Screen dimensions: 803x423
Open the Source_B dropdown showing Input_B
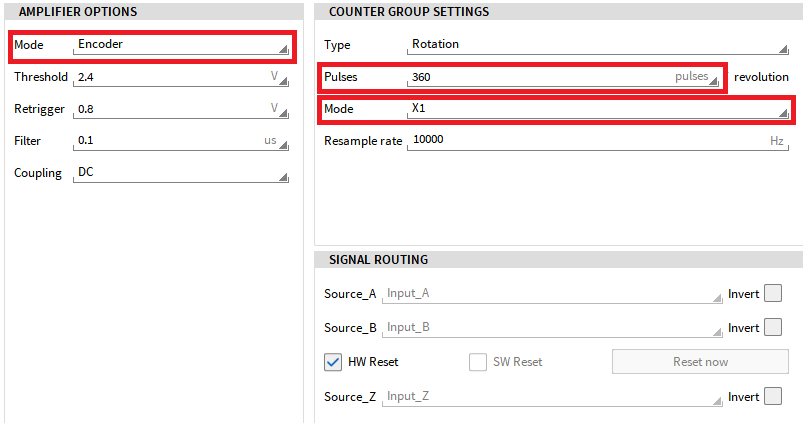(551, 328)
